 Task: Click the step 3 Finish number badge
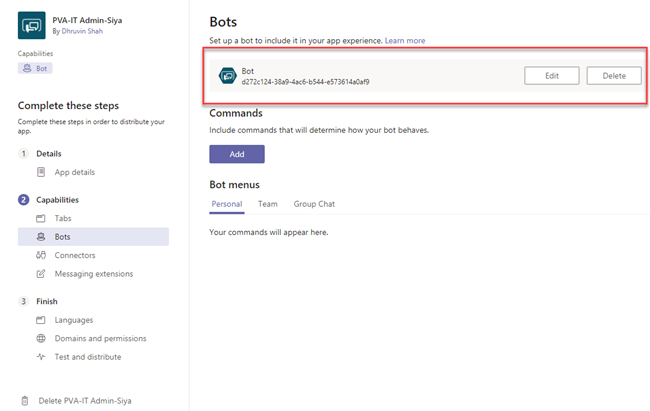[x=24, y=302]
